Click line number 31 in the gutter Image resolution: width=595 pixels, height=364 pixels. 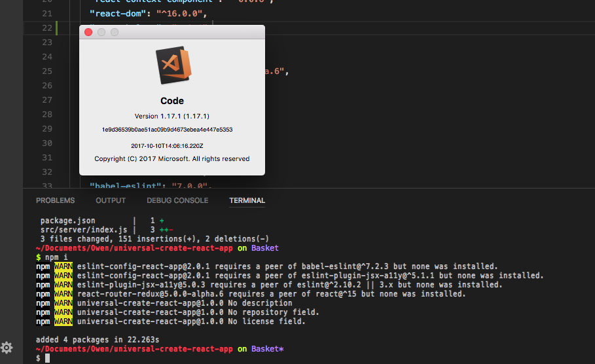[47, 158]
